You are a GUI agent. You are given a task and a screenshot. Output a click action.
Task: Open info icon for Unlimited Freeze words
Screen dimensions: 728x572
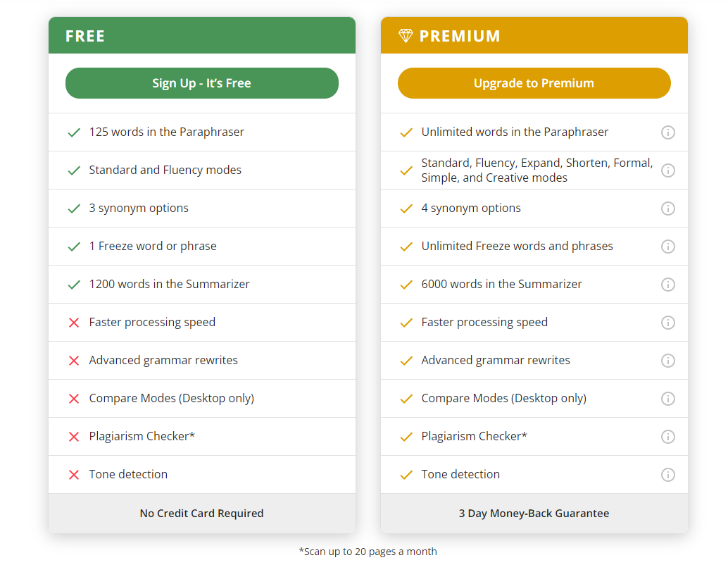[x=667, y=247]
